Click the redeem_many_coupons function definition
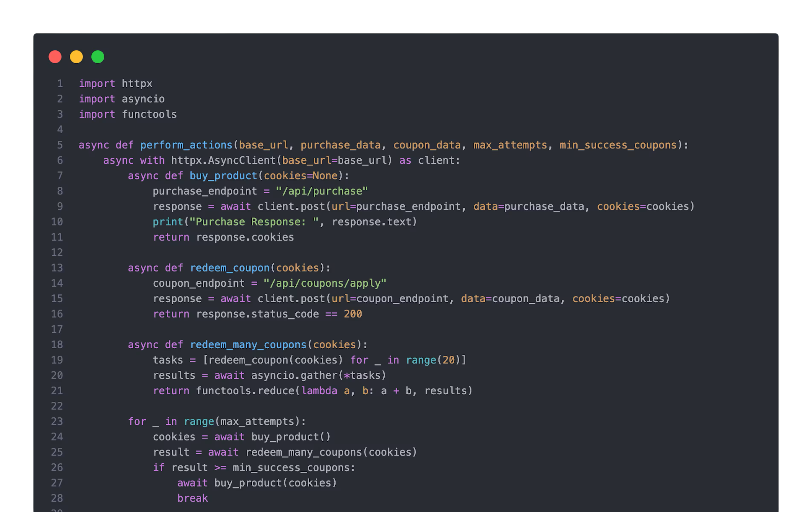The image size is (812, 512). tap(248, 345)
